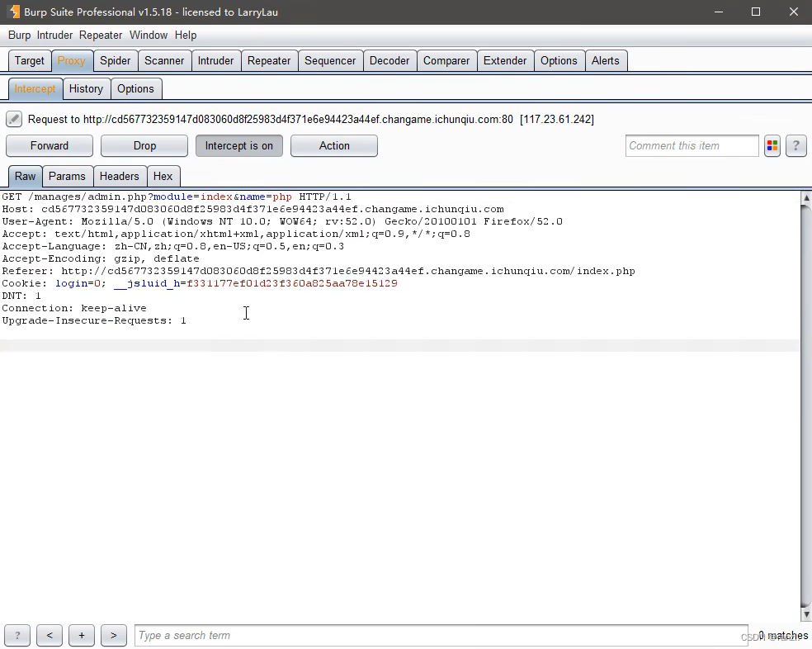The image size is (812, 649).
Task: View the Alerts tab
Action: (606, 60)
